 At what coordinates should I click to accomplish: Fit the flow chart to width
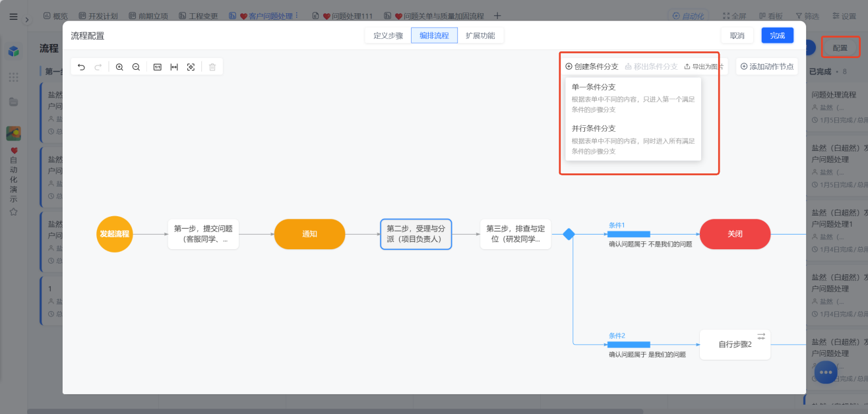[174, 67]
